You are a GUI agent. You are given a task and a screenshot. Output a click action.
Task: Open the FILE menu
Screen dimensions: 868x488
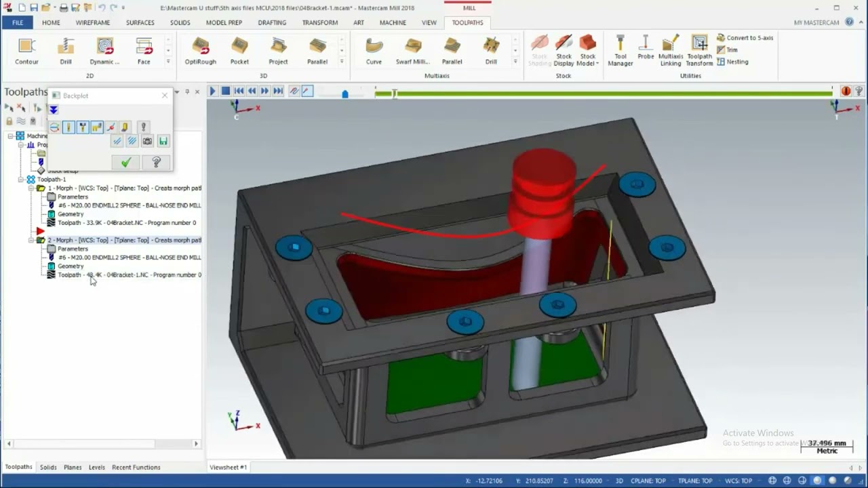18,22
